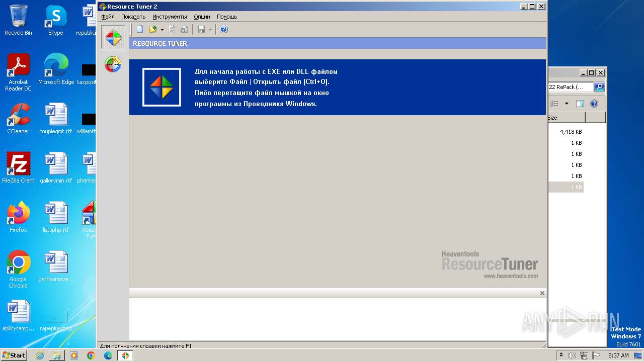Click the Help icon in Explorer window
Screen dimensions: 644x362
pos(594,104)
